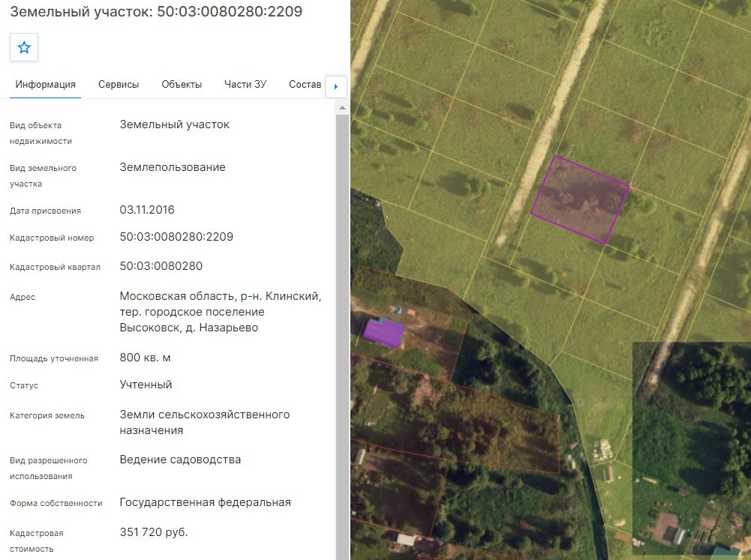Screen dimensions: 751x560
Task: Click ownership form Государственная федеральная
Action: tap(205, 502)
